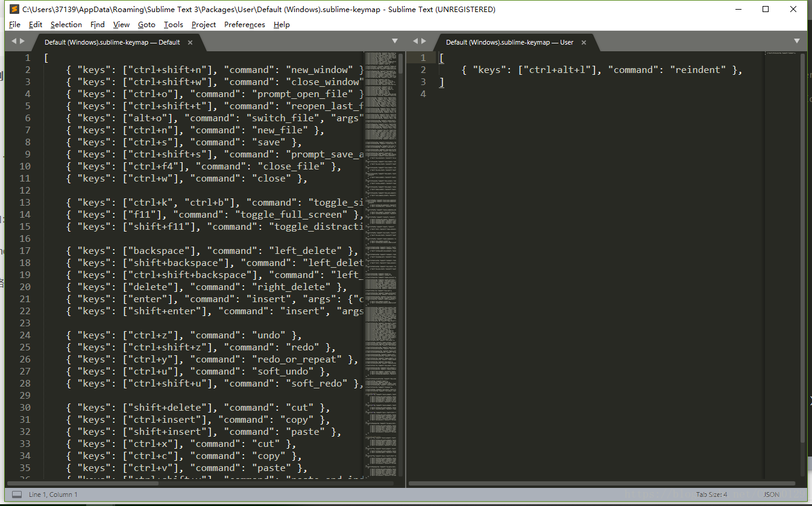Close the keymap — Default tab
This screenshot has width=812, height=506.
click(x=190, y=42)
